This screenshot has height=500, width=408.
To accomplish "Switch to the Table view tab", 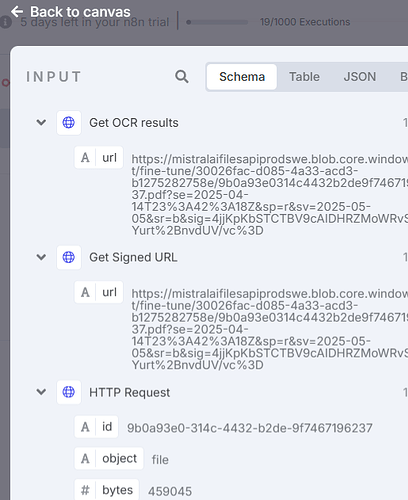I will tap(304, 77).
